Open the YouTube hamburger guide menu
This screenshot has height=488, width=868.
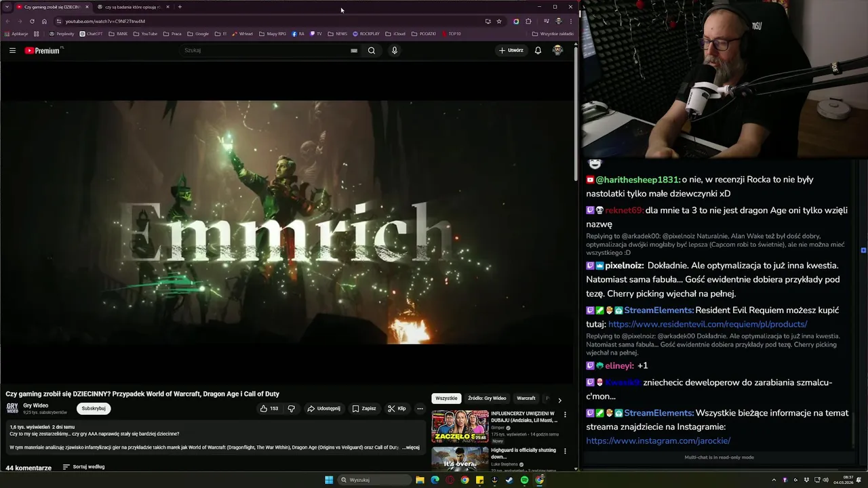12,50
